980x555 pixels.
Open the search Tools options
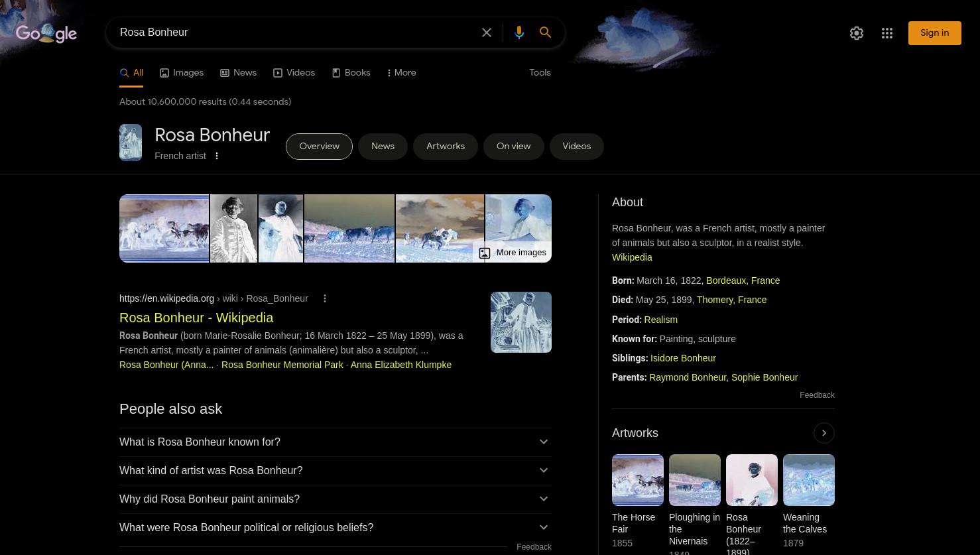tap(540, 73)
